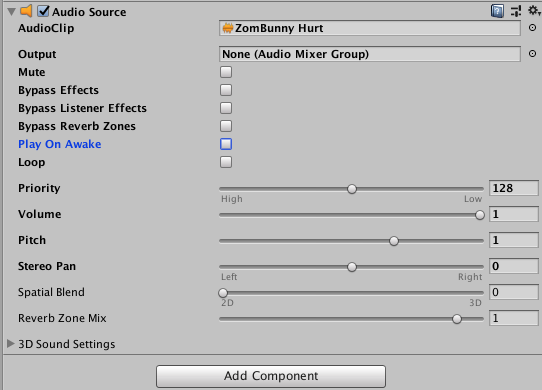The image size is (542, 390).
Task: Click the ZomBunny Hurt clip icon
Action: (x=227, y=28)
